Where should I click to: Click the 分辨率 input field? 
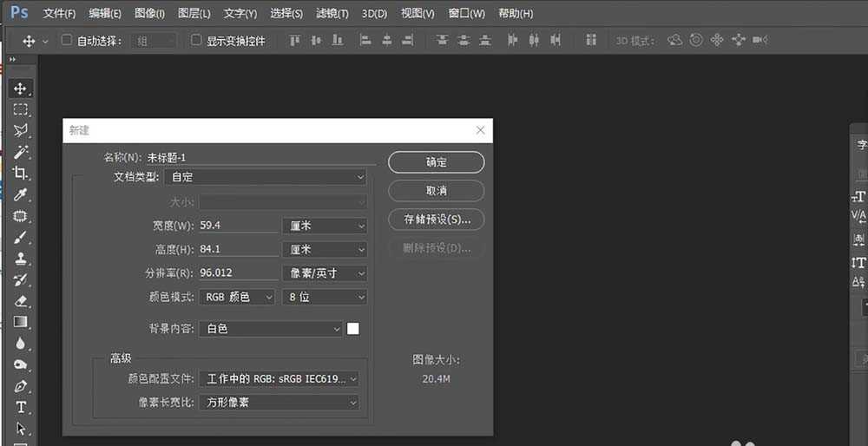tap(238, 273)
